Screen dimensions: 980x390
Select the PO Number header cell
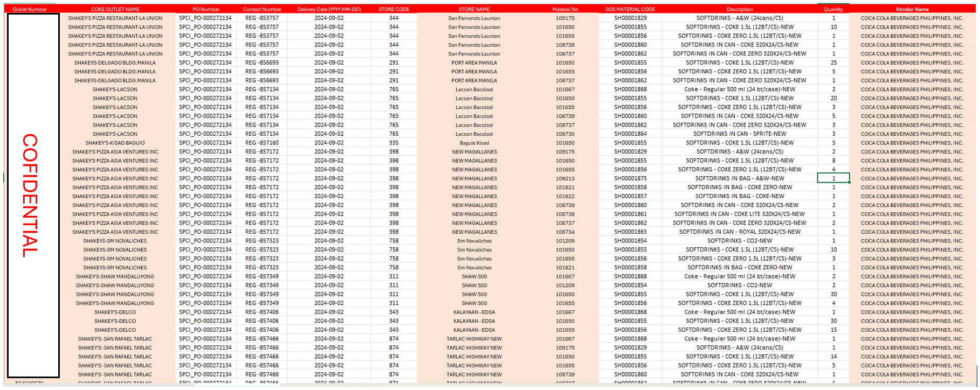coord(206,9)
